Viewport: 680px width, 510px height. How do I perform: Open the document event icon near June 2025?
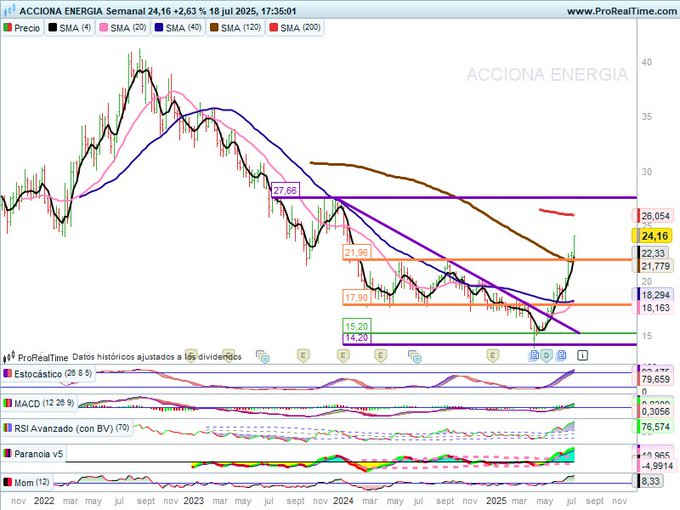562,356
